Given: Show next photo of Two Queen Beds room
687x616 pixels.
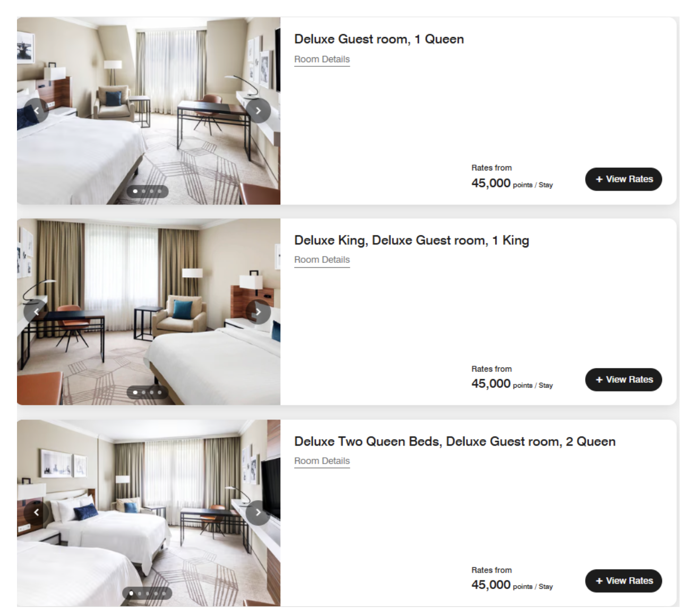Looking at the screenshot, I should (258, 512).
